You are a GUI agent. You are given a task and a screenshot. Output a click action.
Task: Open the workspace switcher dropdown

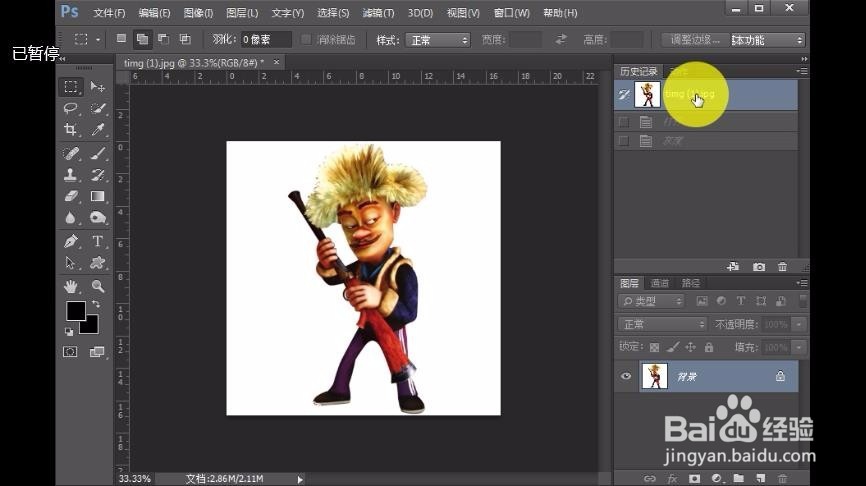(x=768, y=40)
